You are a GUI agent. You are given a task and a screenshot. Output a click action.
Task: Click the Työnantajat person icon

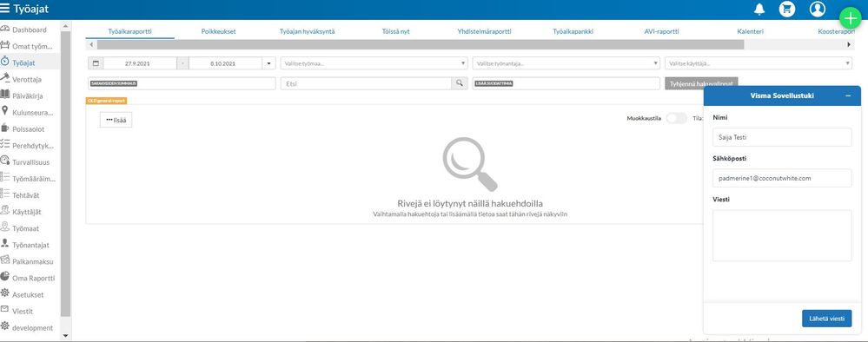point(5,244)
